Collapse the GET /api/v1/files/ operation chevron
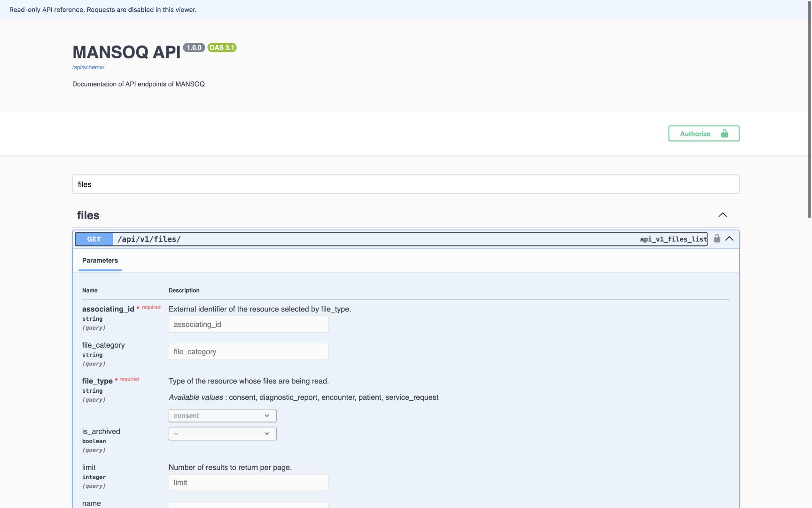The image size is (812, 508). (729, 239)
